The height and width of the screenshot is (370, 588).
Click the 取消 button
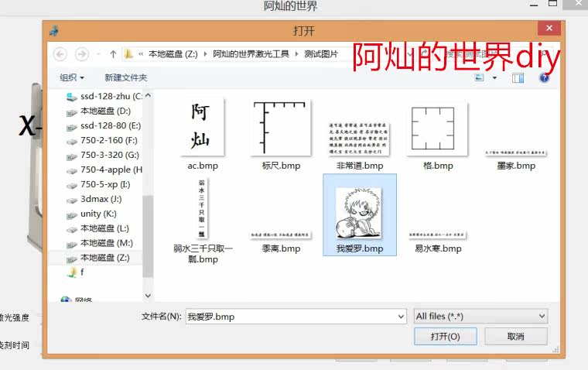pyautogui.click(x=515, y=337)
